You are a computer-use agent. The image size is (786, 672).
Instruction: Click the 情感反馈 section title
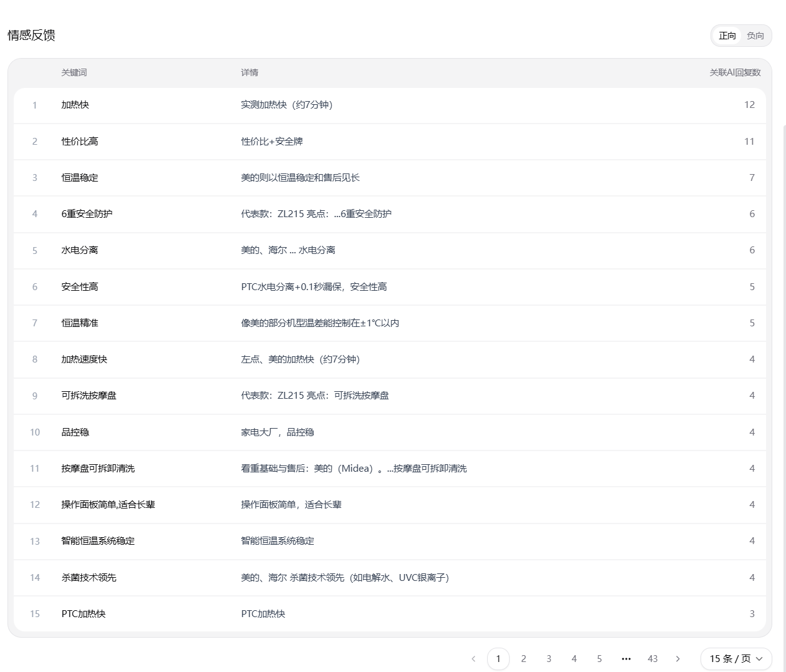(x=31, y=36)
